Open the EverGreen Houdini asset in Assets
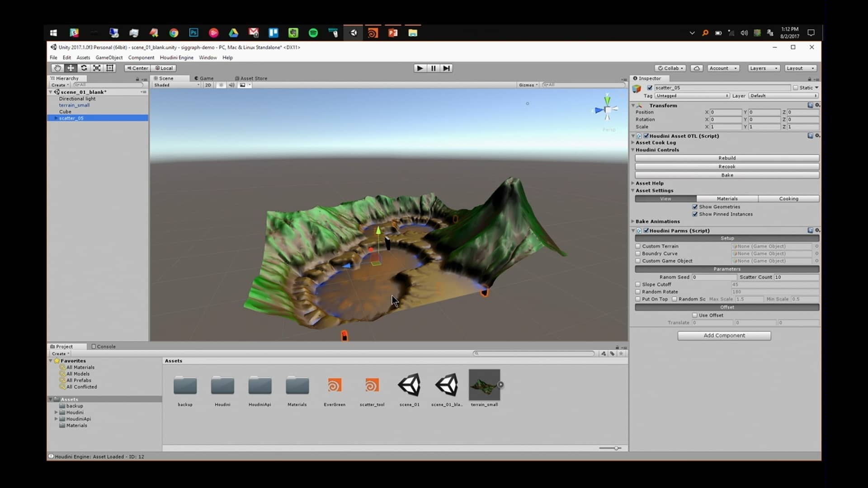This screenshot has width=868, height=488. [x=334, y=385]
